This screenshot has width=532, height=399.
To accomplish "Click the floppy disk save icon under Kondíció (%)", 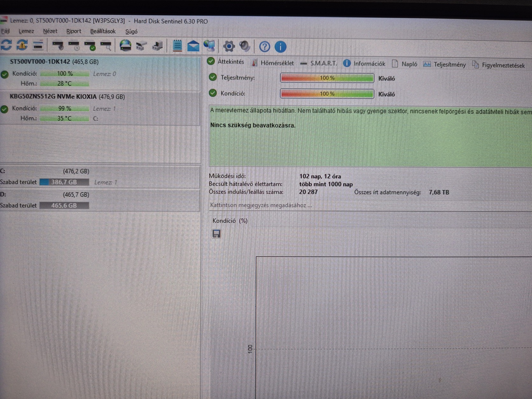I will tap(216, 234).
